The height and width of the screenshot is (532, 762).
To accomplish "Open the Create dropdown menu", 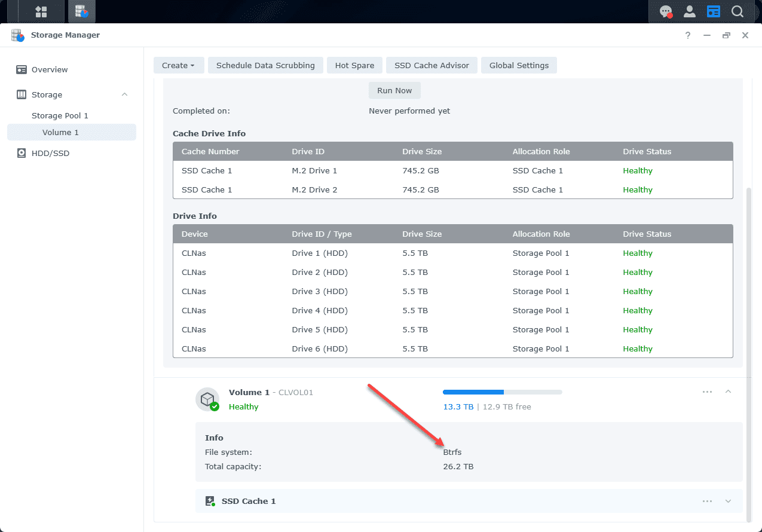I will [178, 65].
